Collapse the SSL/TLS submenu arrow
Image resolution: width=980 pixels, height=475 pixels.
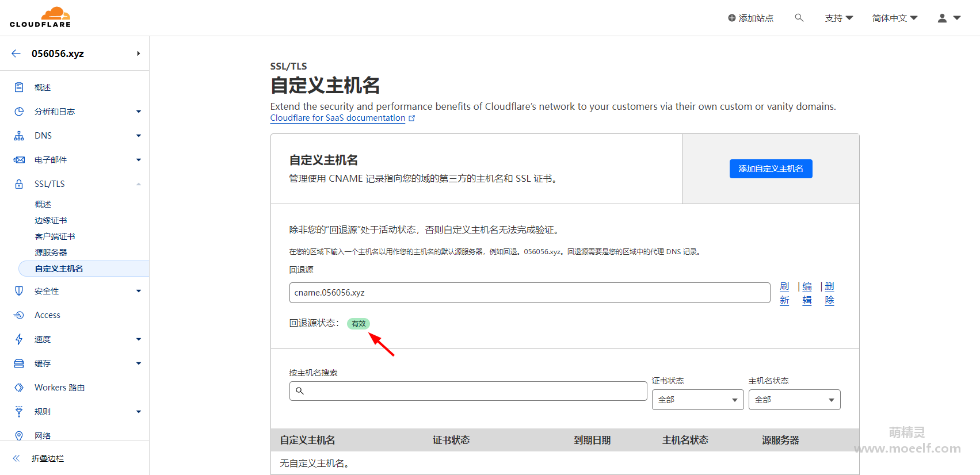pos(139,184)
